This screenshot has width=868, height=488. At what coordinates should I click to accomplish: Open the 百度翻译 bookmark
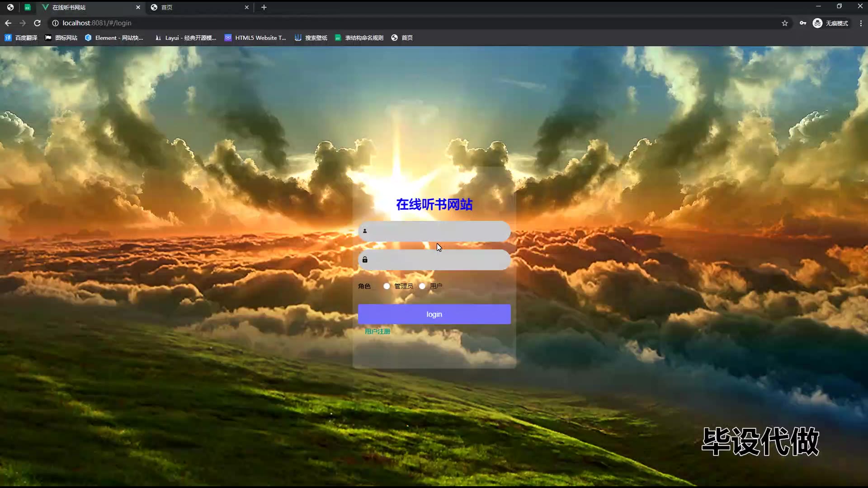(x=21, y=38)
